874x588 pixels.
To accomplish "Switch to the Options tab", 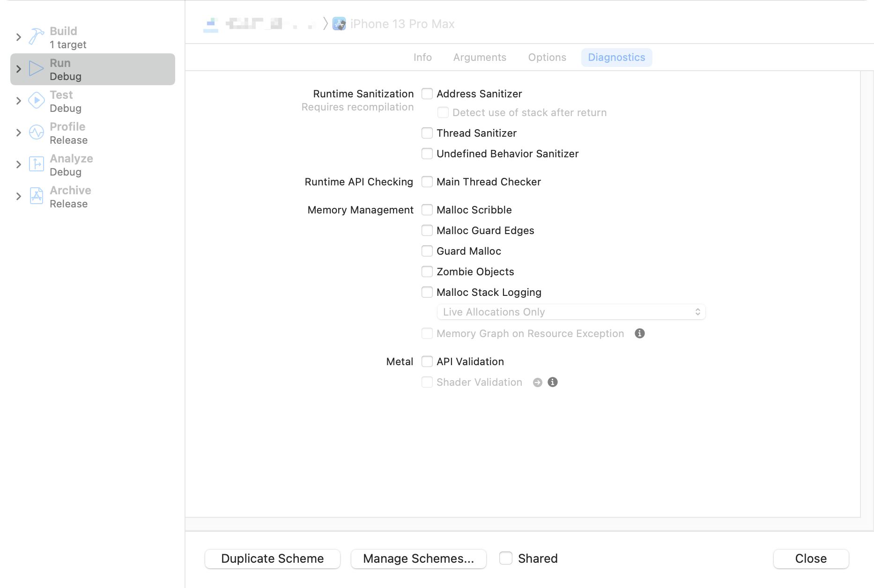I will 547,58.
